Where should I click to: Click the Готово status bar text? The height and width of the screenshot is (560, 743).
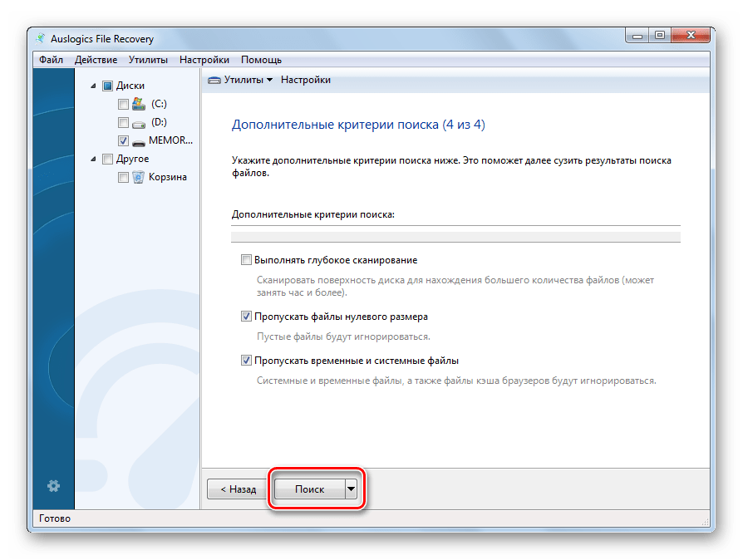click(55, 518)
